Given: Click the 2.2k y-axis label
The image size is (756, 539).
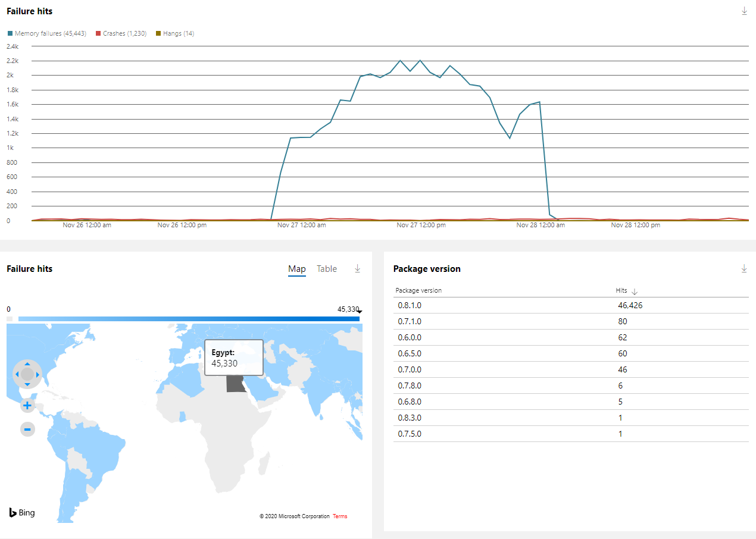Looking at the screenshot, I should (x=13, y=61).
